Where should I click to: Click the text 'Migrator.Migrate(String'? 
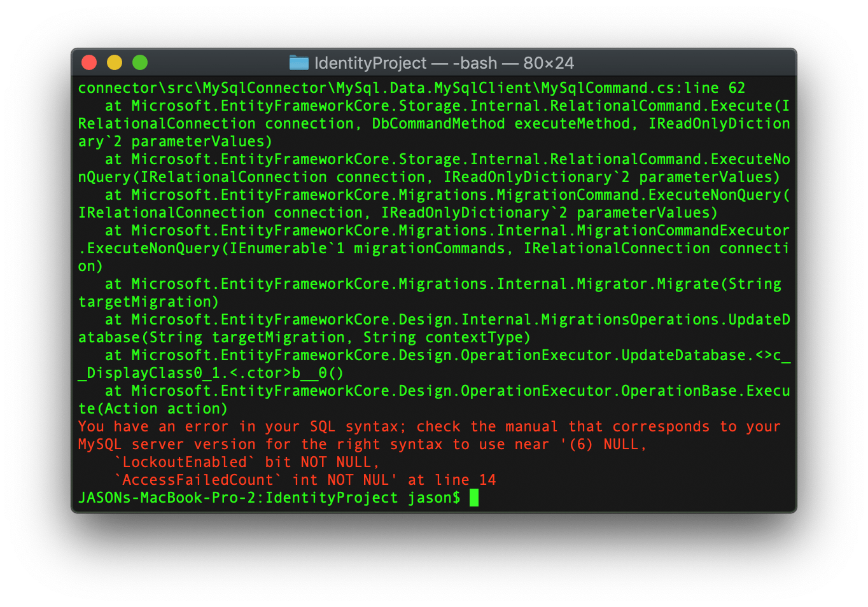pyautogui.click(x=679, y=284)
